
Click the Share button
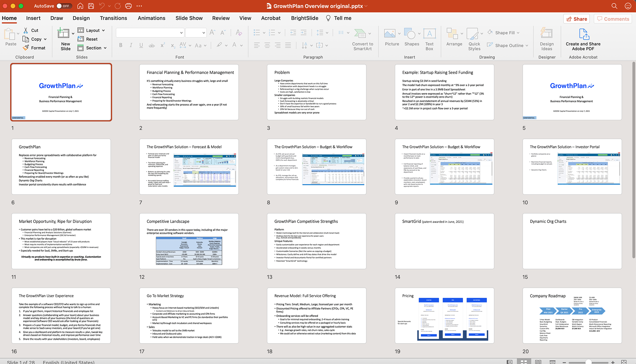[577, 19]
